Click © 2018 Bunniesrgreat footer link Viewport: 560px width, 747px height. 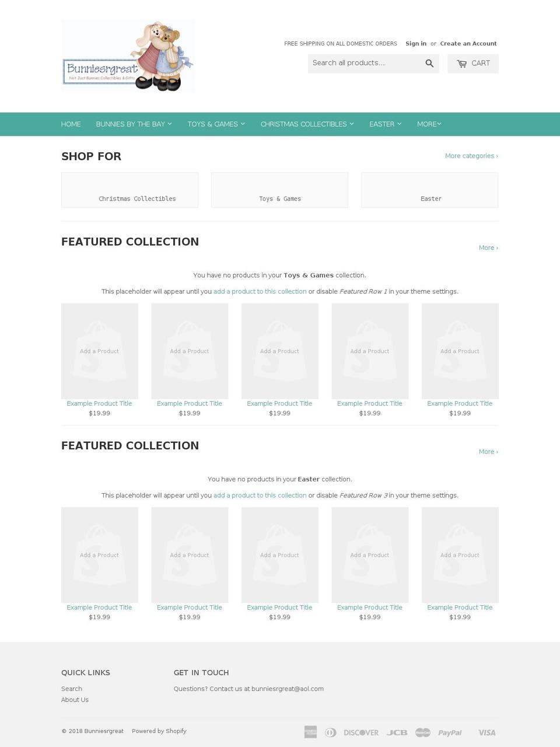93,731
